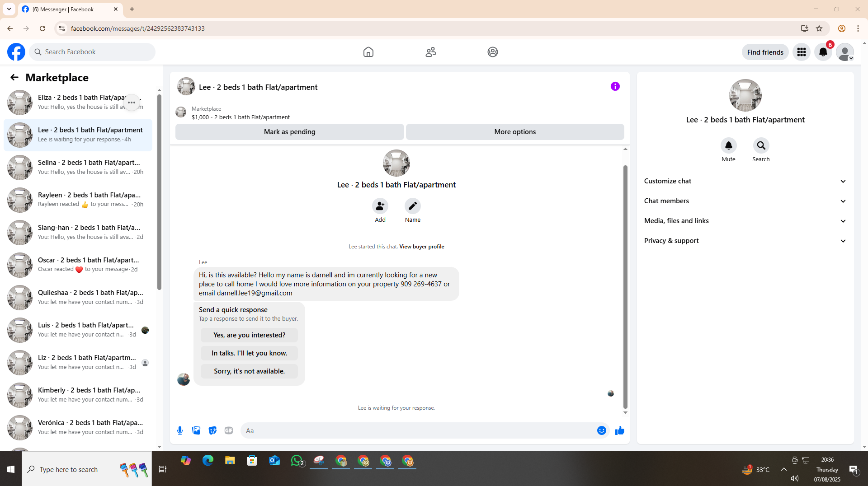Edit the chat Name pencil icon

tap(413, 206)
